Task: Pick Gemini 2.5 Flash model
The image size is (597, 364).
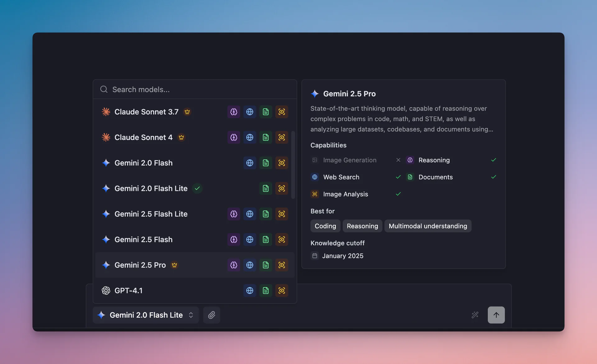Action: (x=195, y=239)
